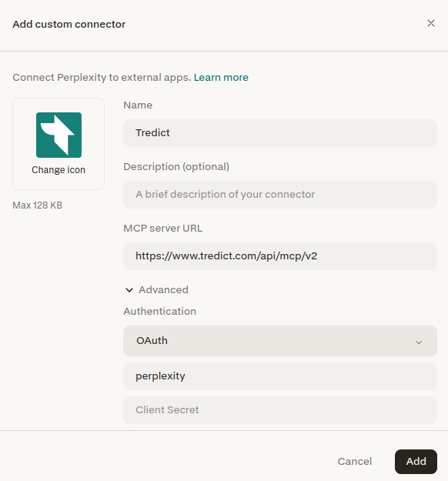Cancel adding the connector

[x=354, y=461]
